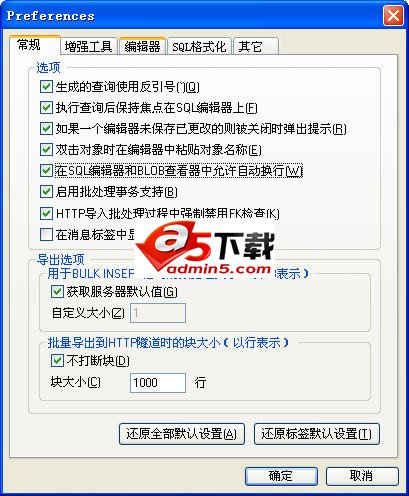Disable 双击对象时在编辑器中粘贴对象名称
This screenshot has width=409, height=496.
(46, 150)
